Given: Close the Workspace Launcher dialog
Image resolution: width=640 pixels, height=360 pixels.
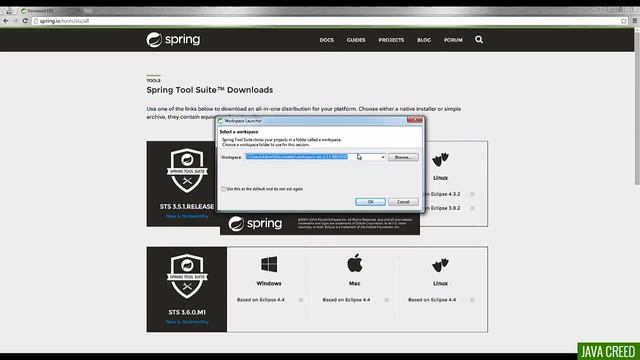Looking at the screenshot, I should pos(415,120).
